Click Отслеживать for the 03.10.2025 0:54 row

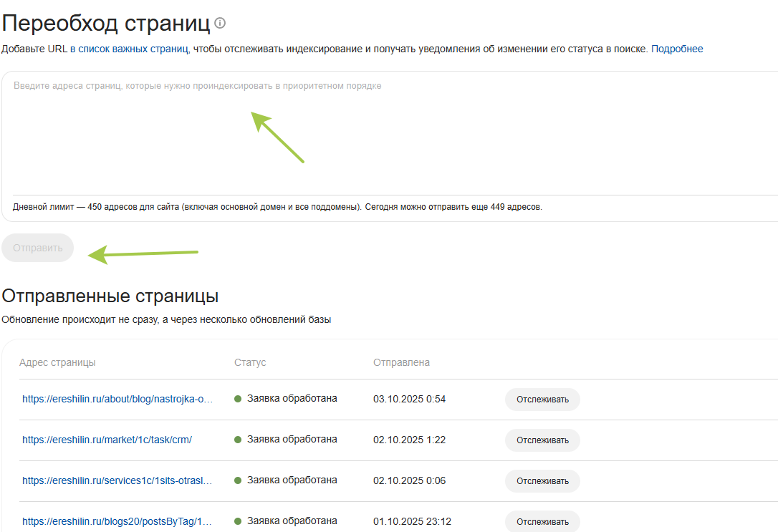tap(542, 400)
